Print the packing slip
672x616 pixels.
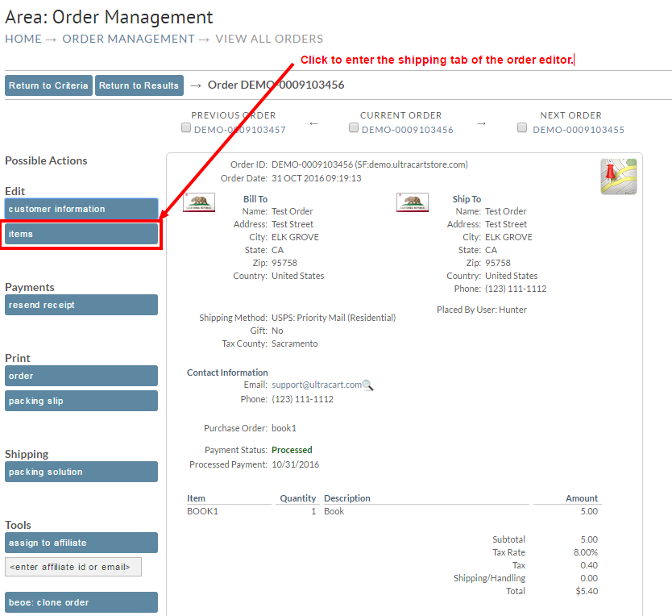81,401
